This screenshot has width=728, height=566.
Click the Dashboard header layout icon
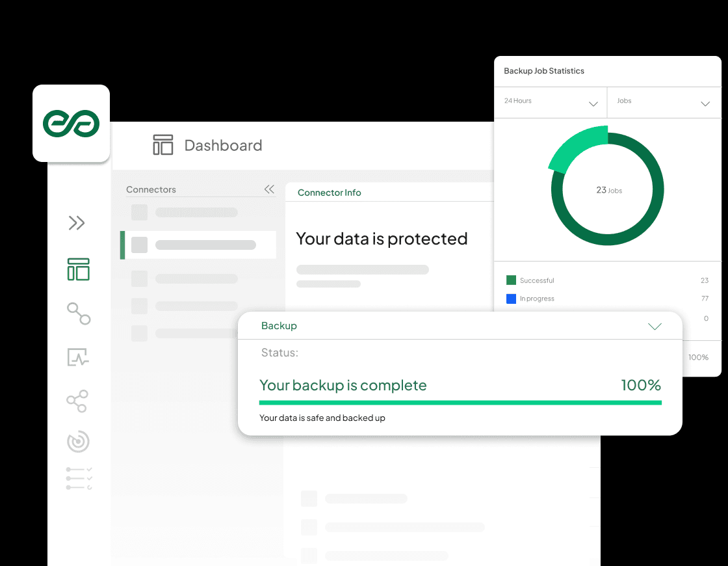pos(163,145)
